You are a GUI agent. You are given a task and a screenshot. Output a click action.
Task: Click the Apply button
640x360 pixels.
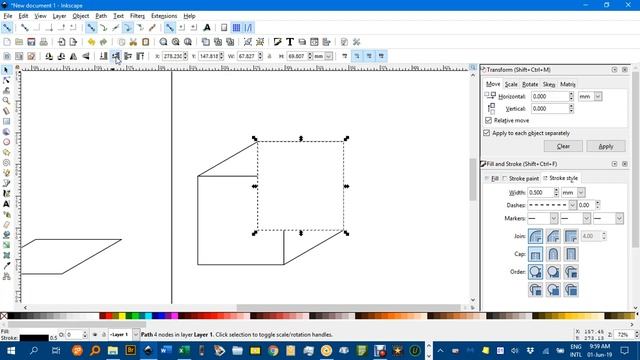pos(606,146)
